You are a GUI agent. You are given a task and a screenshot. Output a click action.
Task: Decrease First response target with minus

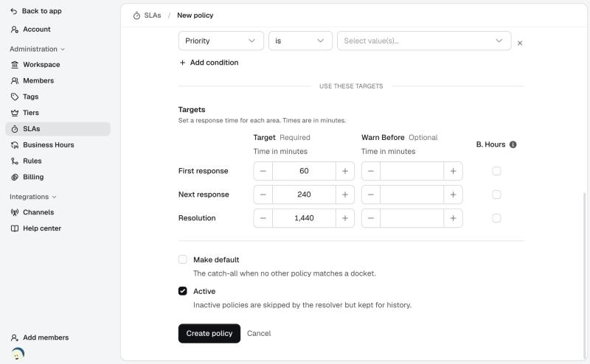[x=263, y=171]
